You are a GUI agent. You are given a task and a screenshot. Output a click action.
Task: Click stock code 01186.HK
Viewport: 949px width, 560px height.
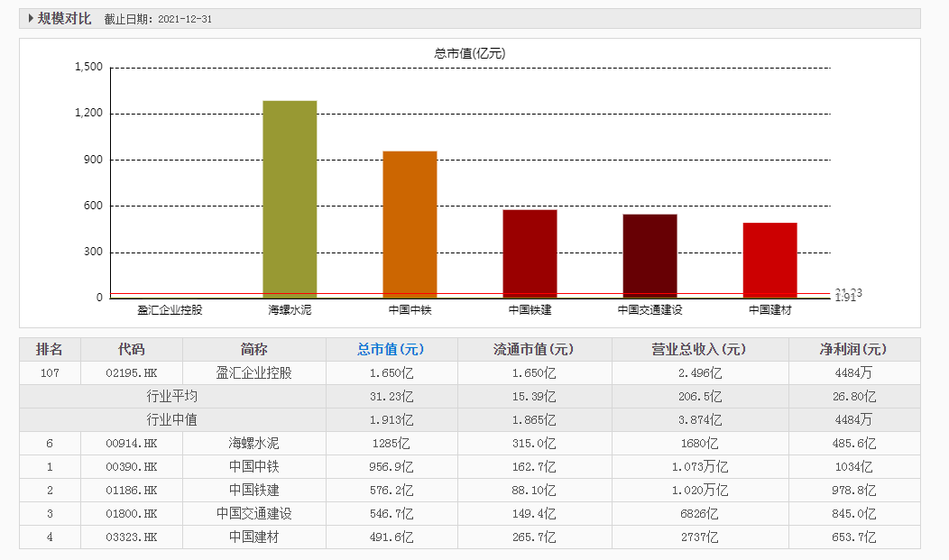point(132,491)
